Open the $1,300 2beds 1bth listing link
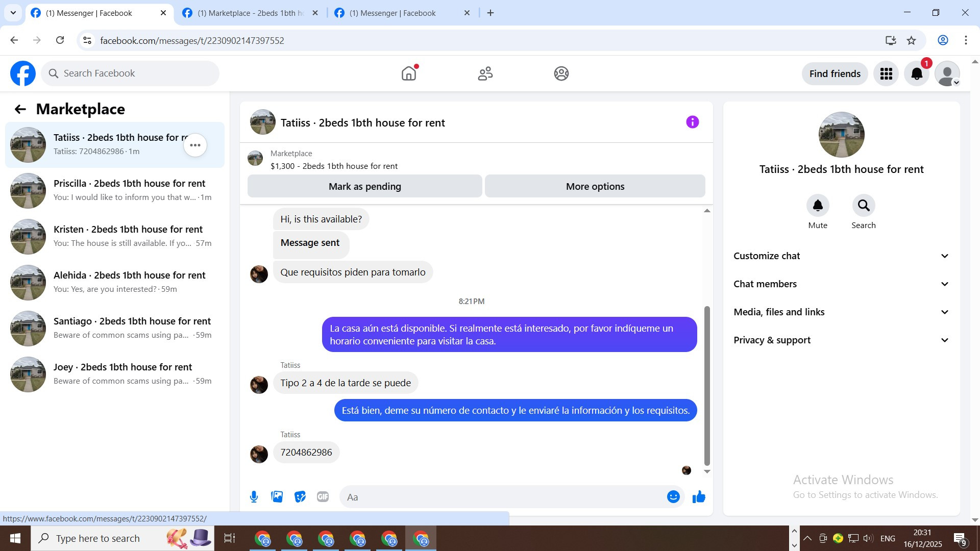 [334, 166]
